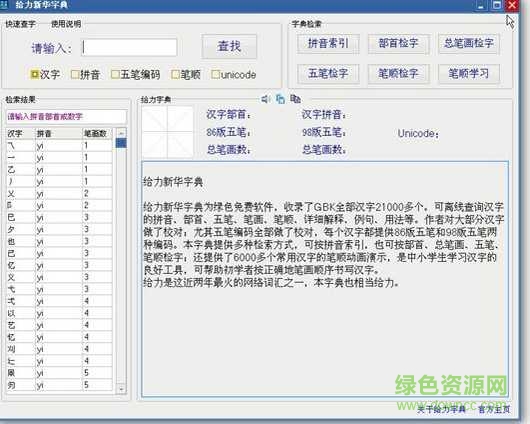This screenshot has height=424, width=530.
Task: Open the 关于给力字典 link
Action: pos(441,409)
